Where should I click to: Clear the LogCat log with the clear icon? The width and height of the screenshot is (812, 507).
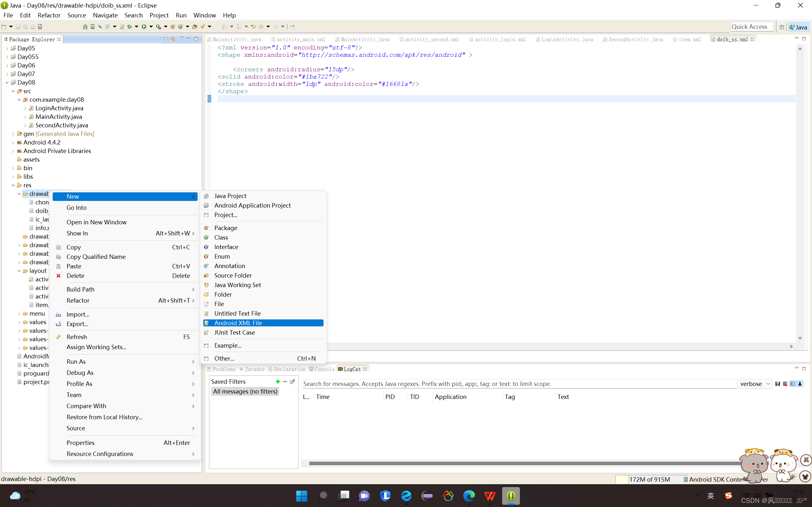pyautogui.click(x=785, y=384)
